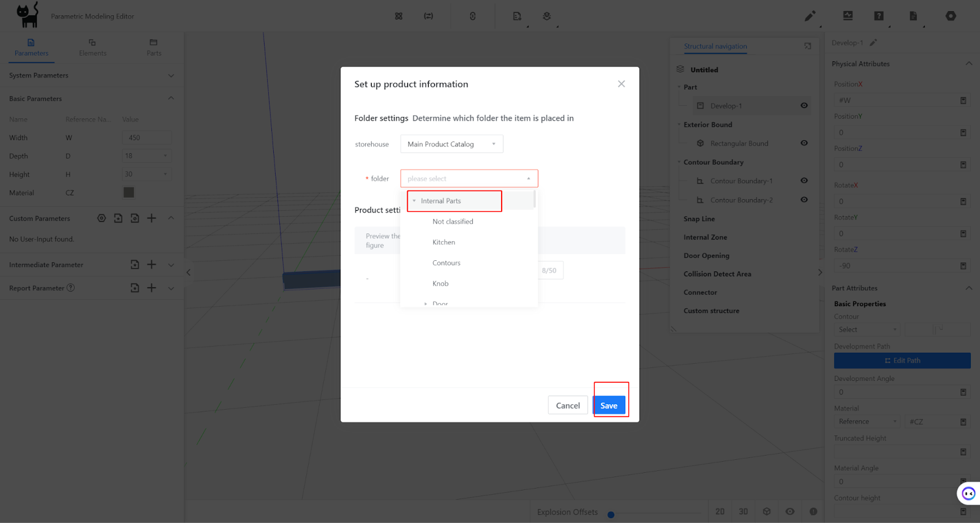Collapse the Internal Parts folder node
Viewport: 980px width, 523px height.
coord(414,201)
